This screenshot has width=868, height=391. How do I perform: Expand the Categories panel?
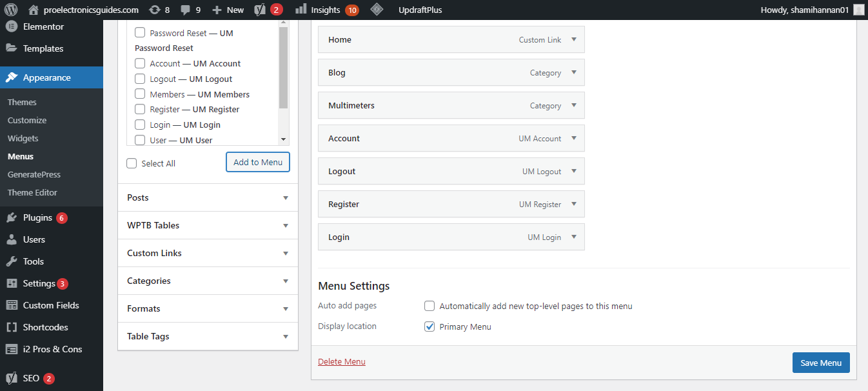coord(286,281)
